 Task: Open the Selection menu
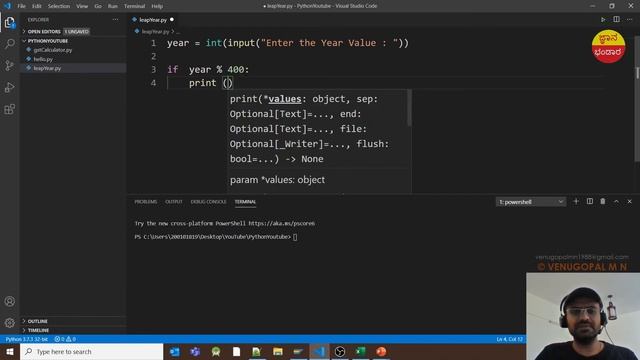click(x=59, y=6)
